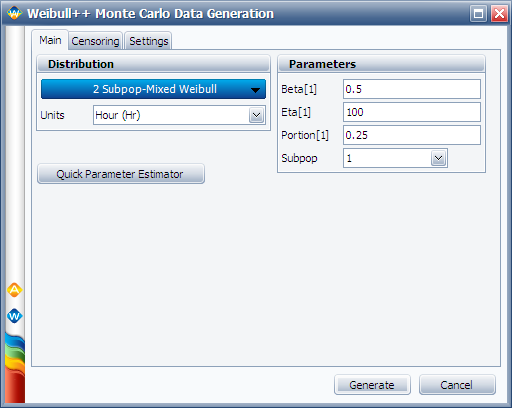
Task: Open the Subpop number dropdown
Action: [438, 158]
